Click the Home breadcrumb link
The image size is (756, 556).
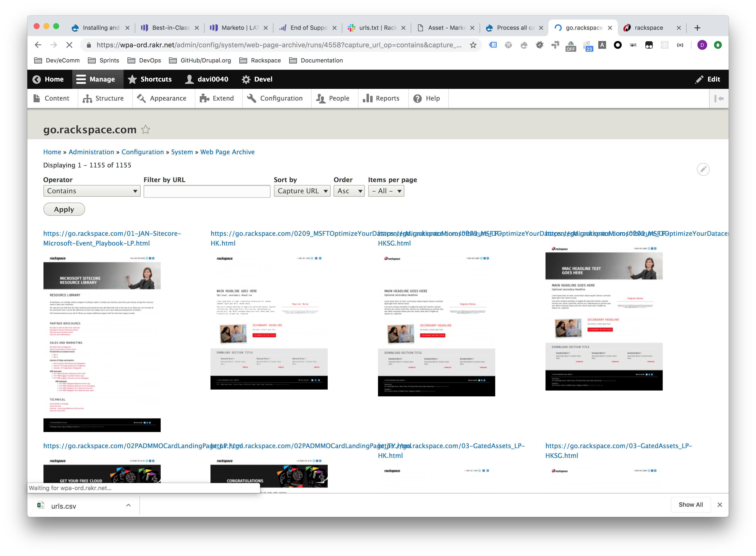click(52, 152)
